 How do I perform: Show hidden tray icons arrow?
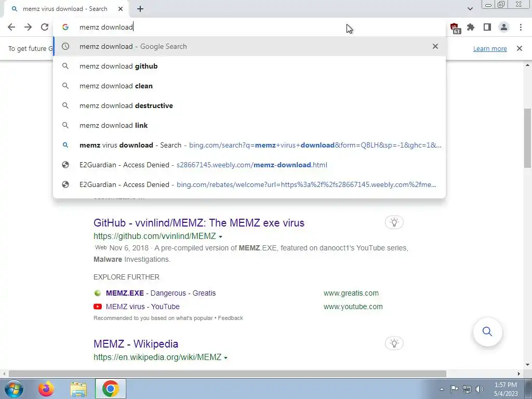(442, 389)
